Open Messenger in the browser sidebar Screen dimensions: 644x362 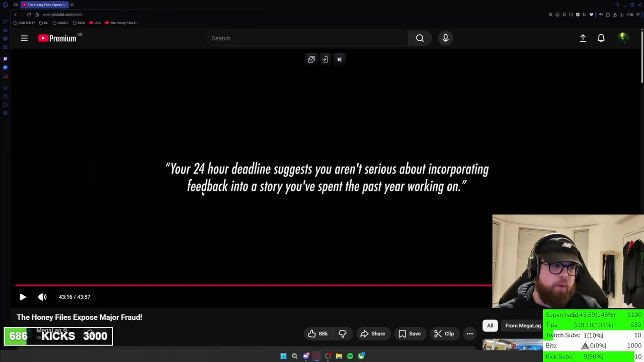click(5, 67)
